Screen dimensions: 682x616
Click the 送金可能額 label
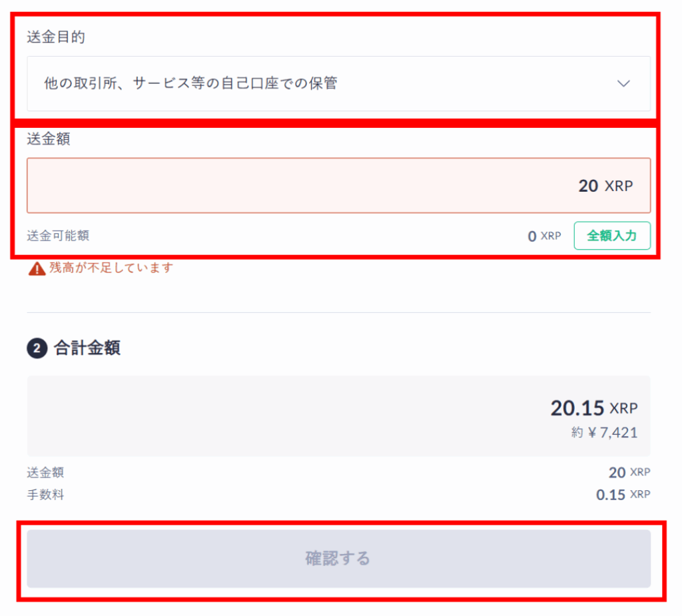[x=58, y=235]
